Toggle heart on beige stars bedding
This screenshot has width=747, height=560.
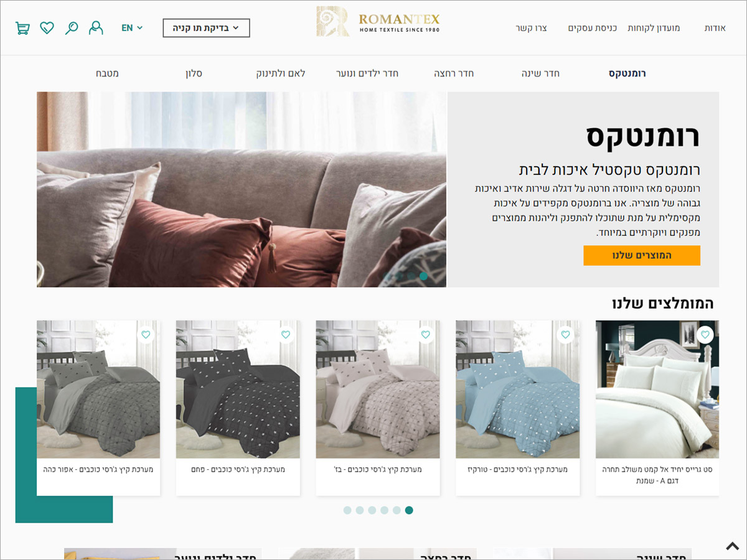(x=425, y=335)
